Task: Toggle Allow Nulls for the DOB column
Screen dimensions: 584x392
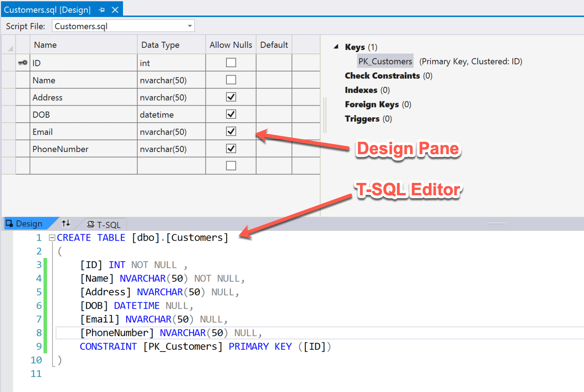Action: click(x=231, y=114)
